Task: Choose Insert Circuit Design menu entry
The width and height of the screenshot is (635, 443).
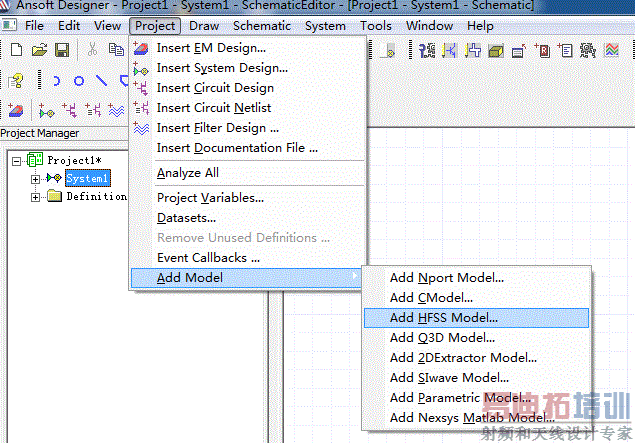Action: coord(248,88)
